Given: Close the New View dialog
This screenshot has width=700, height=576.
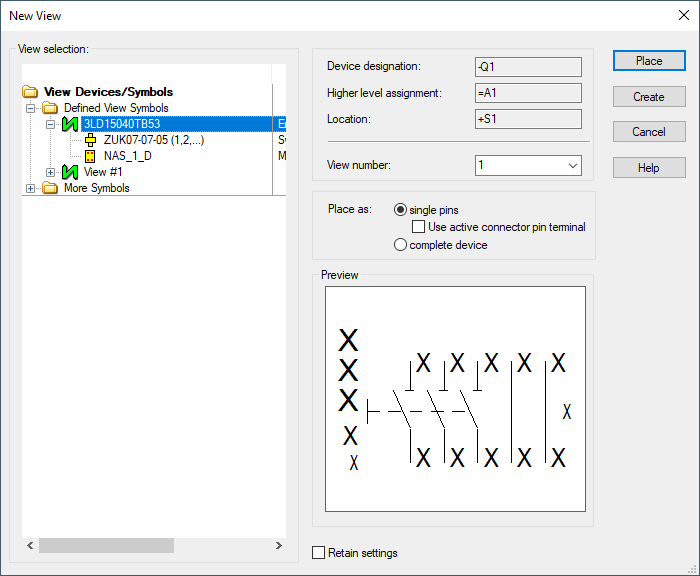Looking at the screenshot, I should (x=682, y=15).
